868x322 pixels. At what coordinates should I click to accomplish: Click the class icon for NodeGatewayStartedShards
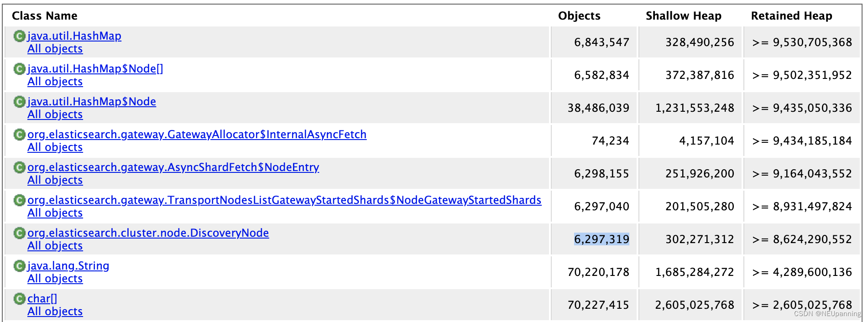click(x=19, y=200)
